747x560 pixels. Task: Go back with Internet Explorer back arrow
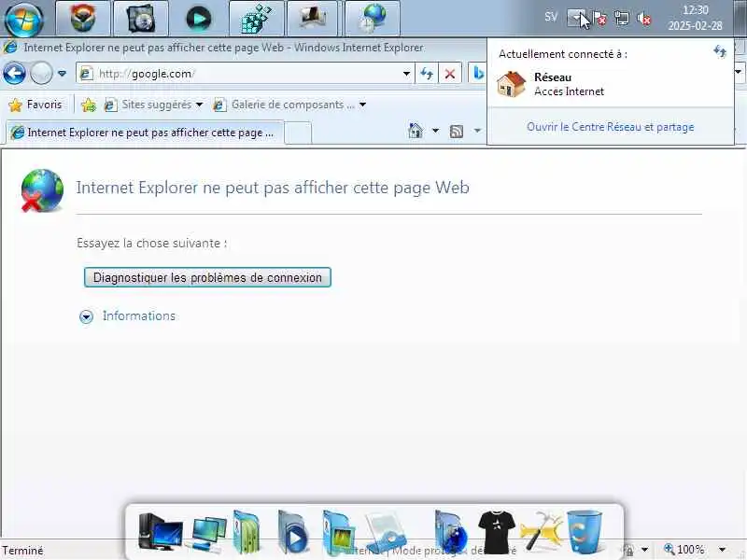coord(14,74)
